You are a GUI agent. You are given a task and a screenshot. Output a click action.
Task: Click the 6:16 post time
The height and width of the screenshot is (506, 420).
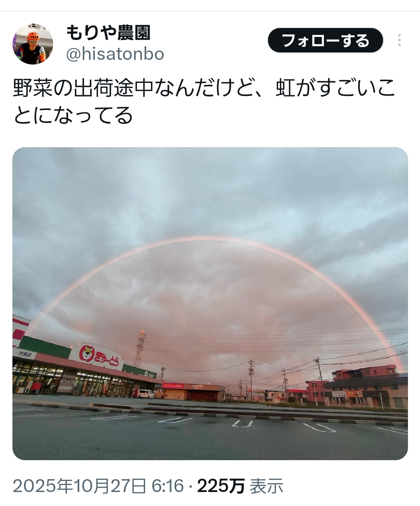coord(167,486)
